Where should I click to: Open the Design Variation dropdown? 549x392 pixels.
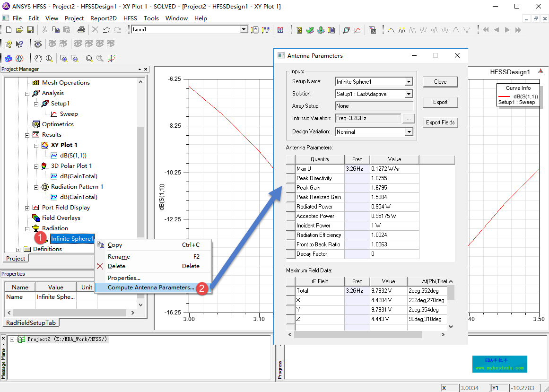click(409, 132)
